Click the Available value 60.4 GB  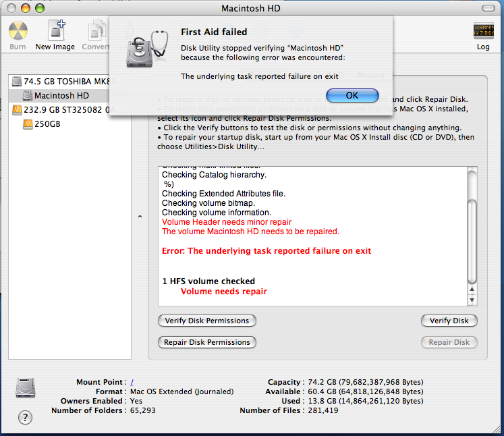click(366, 391)
